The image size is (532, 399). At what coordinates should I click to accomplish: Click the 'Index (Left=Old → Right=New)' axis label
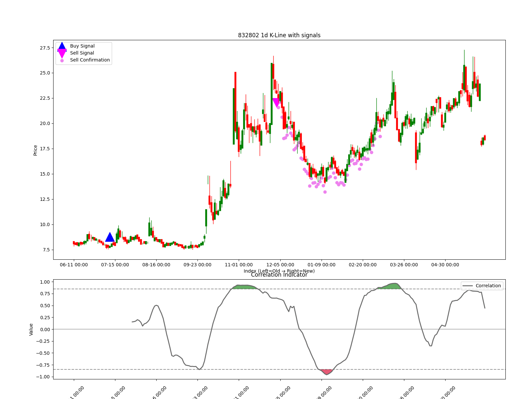[x=279, y=271]
